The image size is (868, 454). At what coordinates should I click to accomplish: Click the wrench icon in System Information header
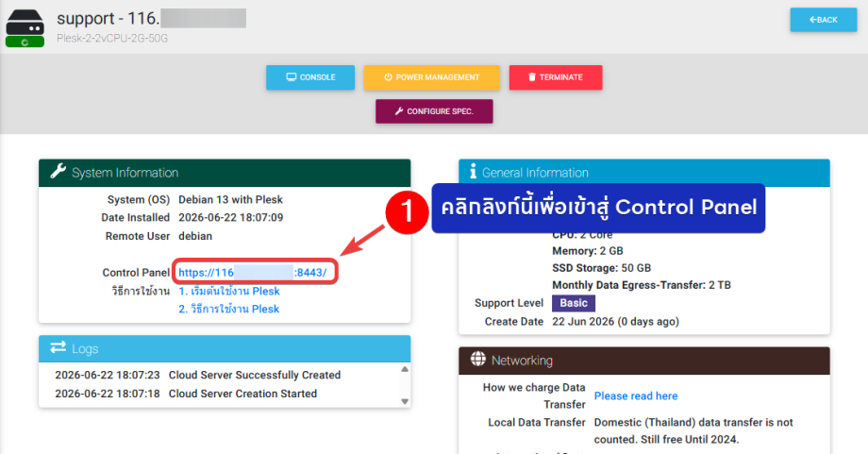[58, 172]
